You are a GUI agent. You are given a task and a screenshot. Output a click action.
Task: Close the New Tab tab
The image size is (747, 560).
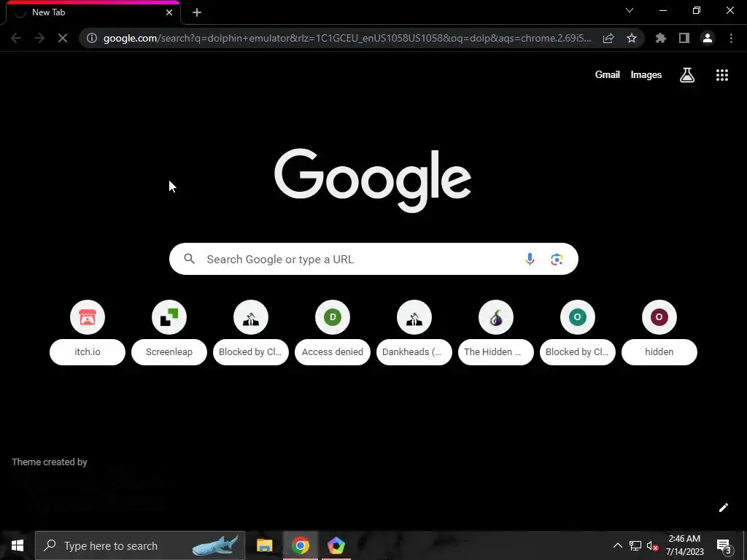(x=169, y=12)
